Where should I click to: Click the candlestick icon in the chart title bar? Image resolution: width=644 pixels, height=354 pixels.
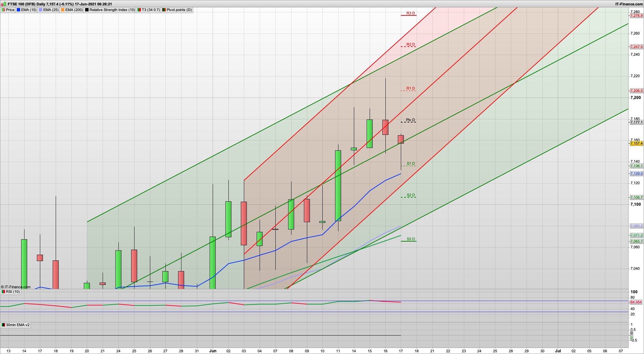[x=4, y=4]
